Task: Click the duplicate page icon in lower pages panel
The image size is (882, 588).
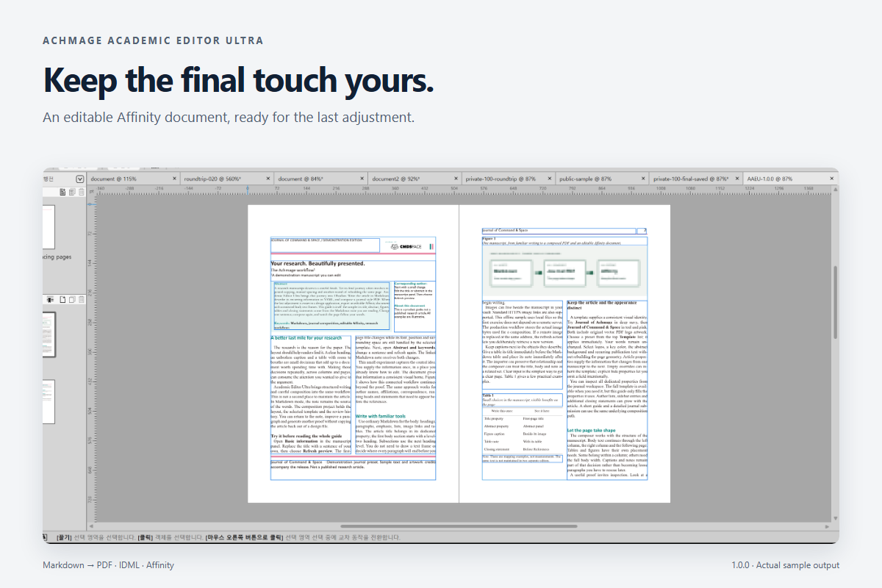Action: (x=72, y=299)
